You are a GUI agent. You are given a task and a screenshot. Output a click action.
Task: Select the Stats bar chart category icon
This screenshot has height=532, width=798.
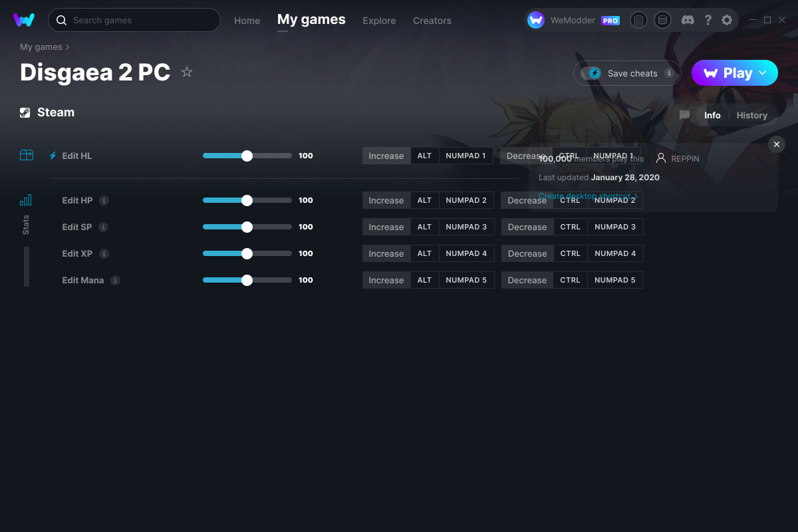[x=26, y=200]
